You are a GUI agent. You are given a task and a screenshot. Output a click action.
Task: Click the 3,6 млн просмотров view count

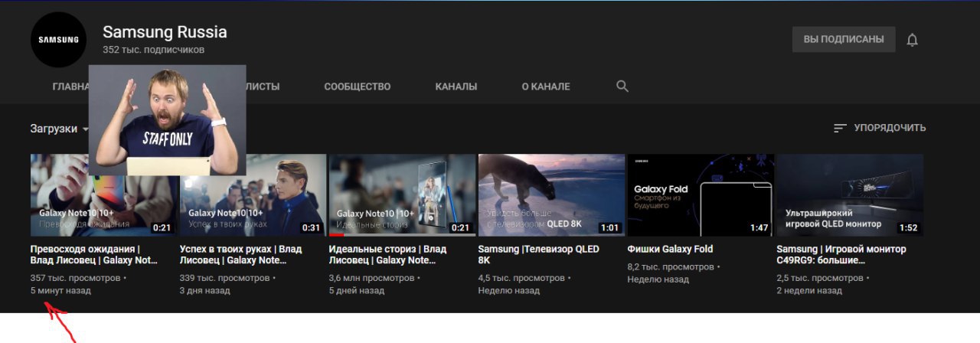tap(377, 278)
